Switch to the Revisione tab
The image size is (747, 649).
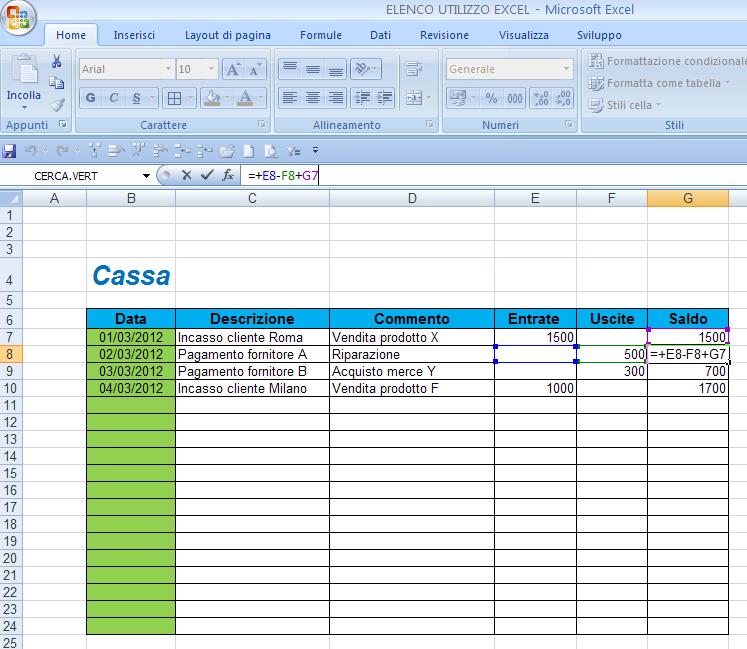[x=444, y=35]
